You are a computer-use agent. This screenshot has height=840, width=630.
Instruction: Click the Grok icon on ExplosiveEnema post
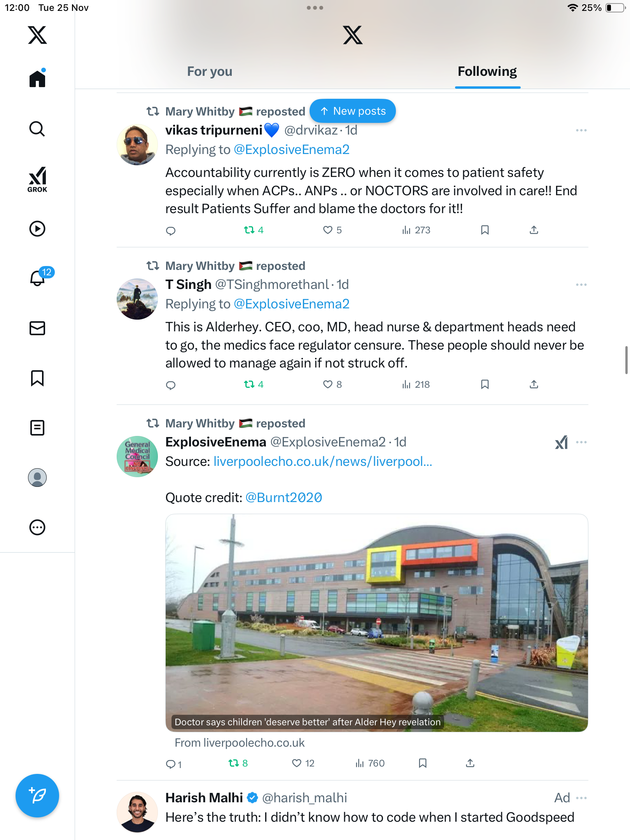tap(561, 443)
